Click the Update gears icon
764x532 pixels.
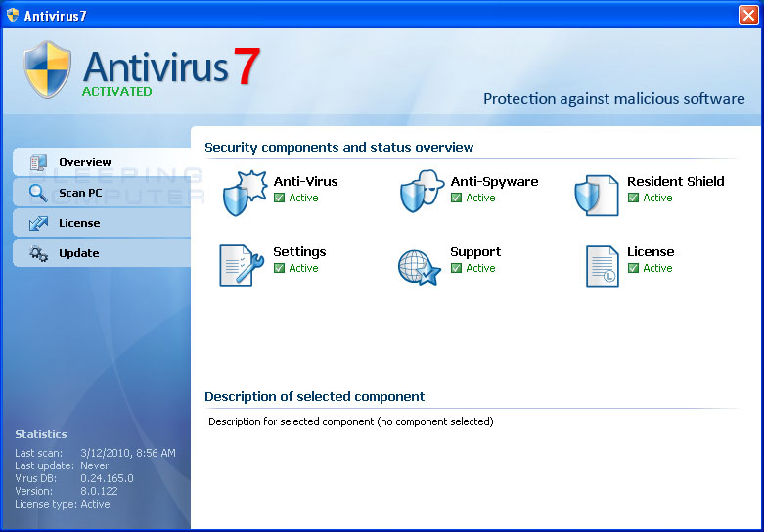tap(38, 254)
